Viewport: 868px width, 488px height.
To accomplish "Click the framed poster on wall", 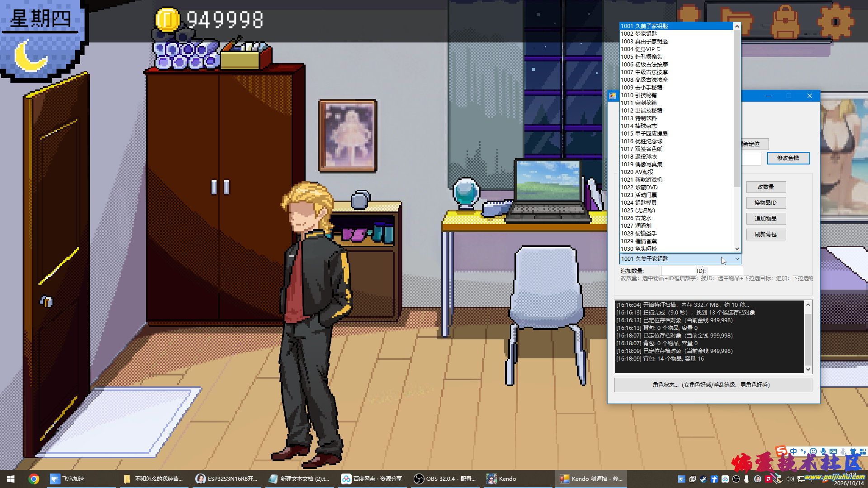I will pyautogui.click(x=348, y=136).
